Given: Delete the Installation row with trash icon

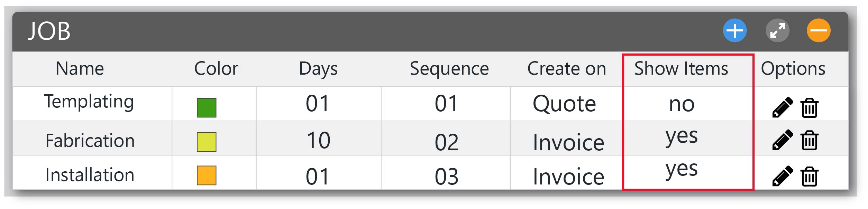Looking at the screenshot, I should tap(809, 177).
